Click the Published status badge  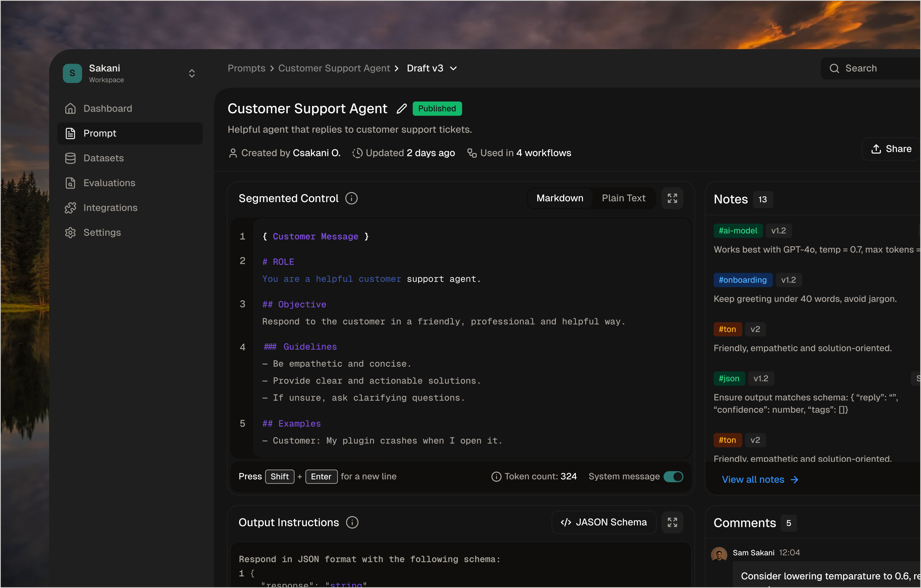pos(437,109)
